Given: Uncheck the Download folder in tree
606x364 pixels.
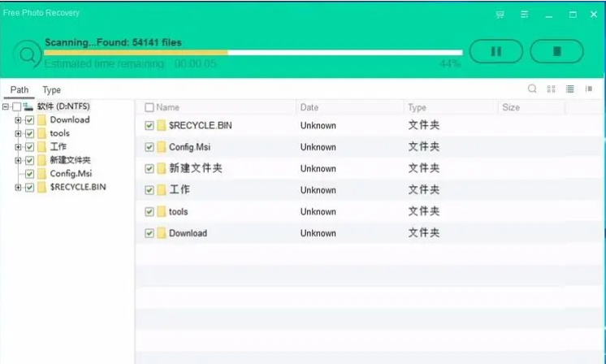Looking at the screenshot, I should (x=30, y=120).
